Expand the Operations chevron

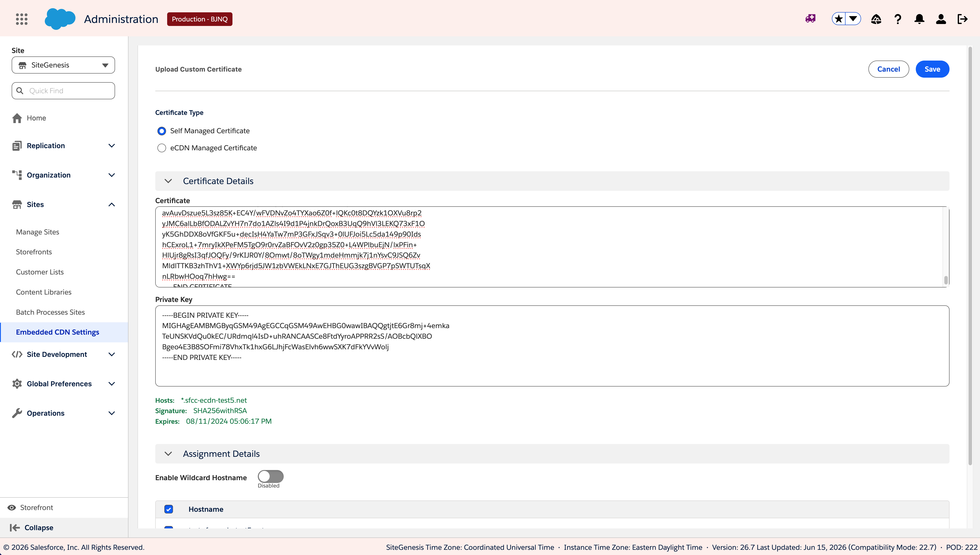(112, 413)
